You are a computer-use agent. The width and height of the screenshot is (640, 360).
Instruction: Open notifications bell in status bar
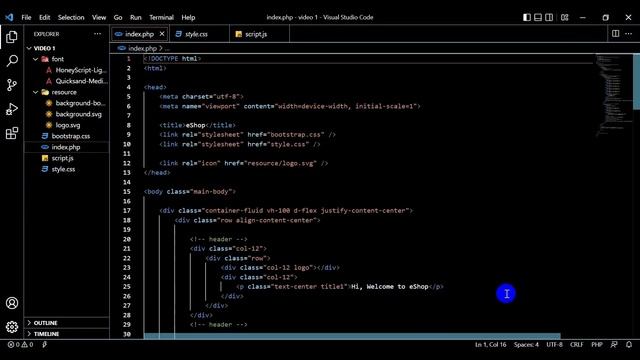pos(629,344)
